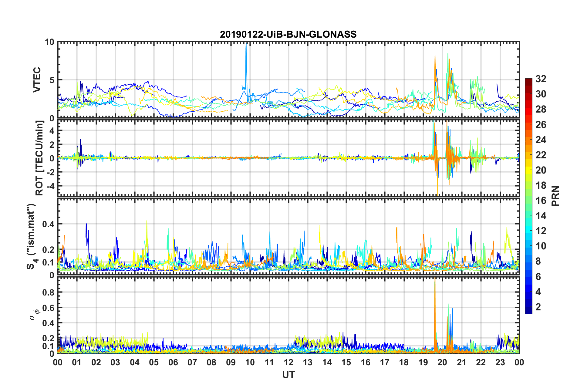Image resolution: width=577 pixels, height=392 pixels.
Task: Select colorbar tick label 18
Action: [x=541, y=185]
